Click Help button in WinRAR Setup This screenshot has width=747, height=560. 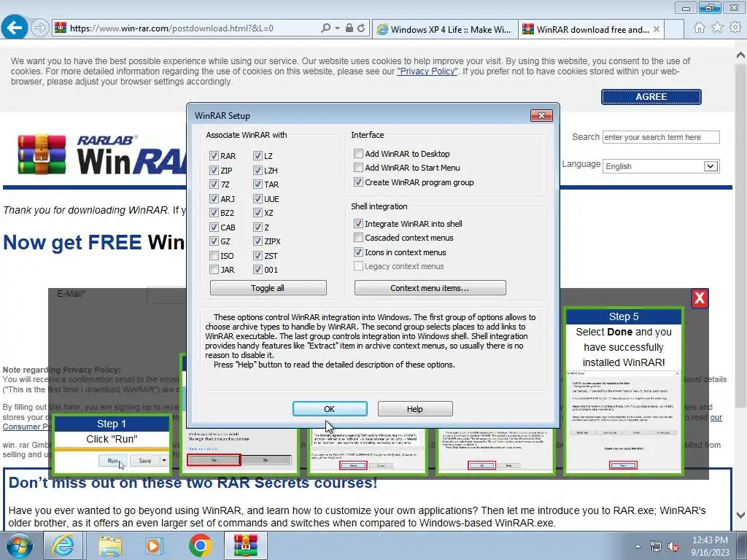point(415,408)
